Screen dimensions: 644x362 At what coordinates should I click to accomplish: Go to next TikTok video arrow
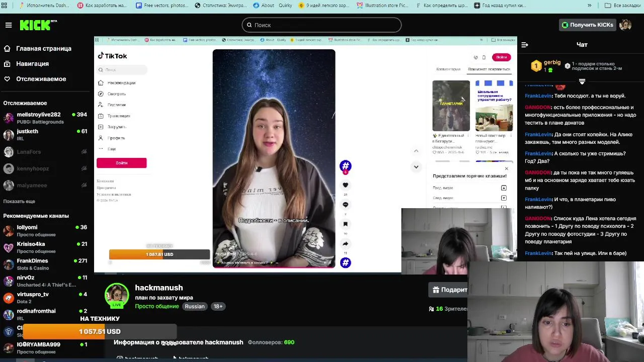[x=416, y=167]
